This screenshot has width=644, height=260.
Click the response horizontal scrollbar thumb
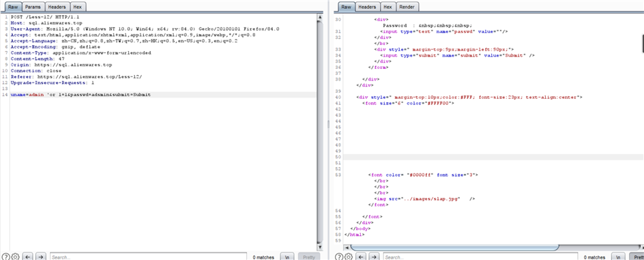tap(454, 247)
